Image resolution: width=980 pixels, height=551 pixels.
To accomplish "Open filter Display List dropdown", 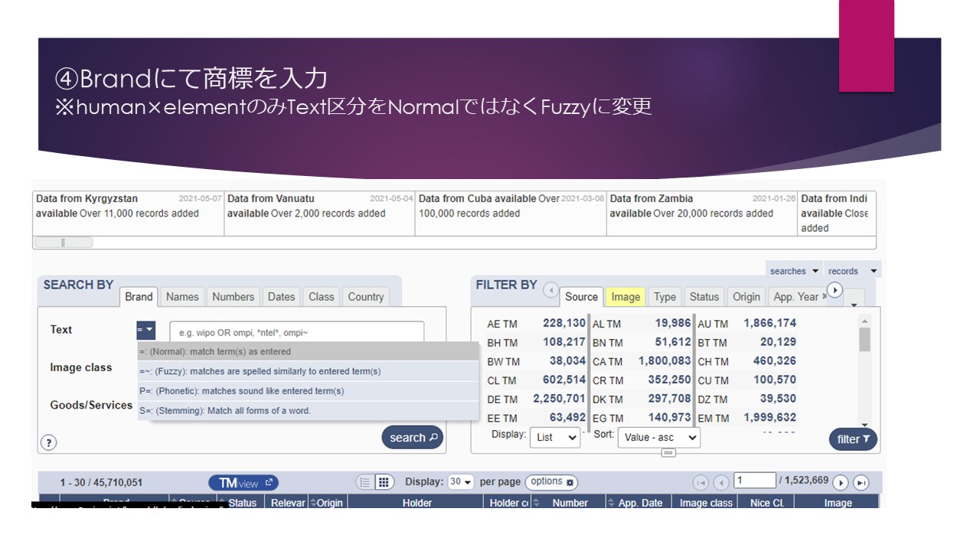I will tap(556, 438).
